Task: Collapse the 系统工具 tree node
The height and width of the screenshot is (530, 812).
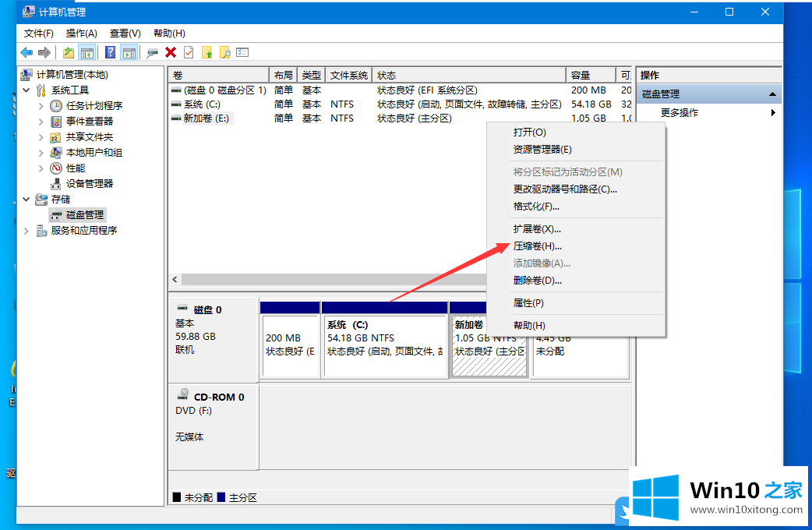Action: click(x=26, y=90)
